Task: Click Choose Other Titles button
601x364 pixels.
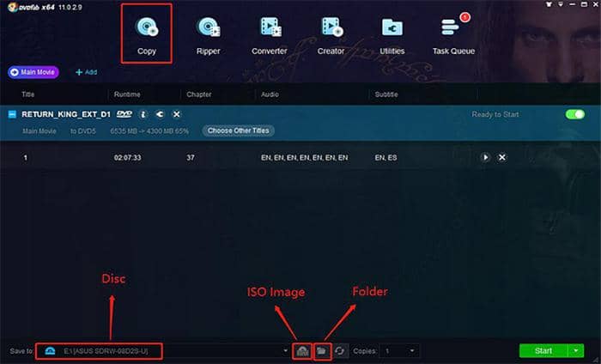Action: [x=238, y=130]
